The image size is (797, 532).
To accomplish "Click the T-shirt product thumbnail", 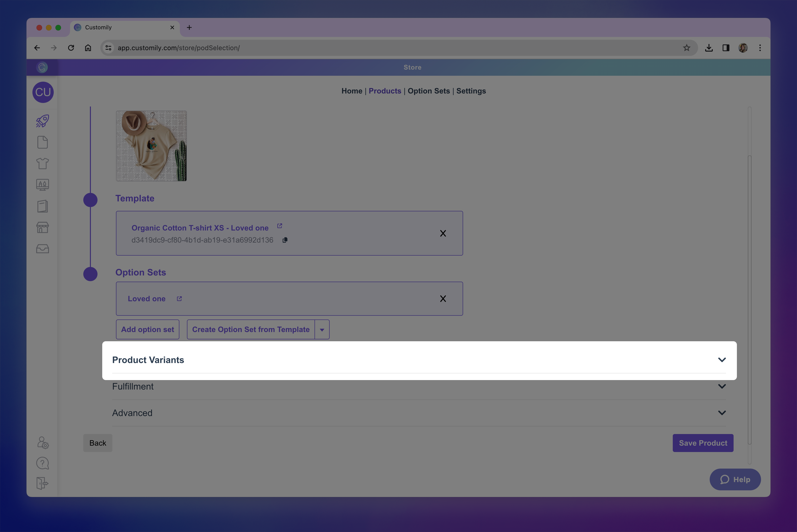I will (x=151, y=146).
